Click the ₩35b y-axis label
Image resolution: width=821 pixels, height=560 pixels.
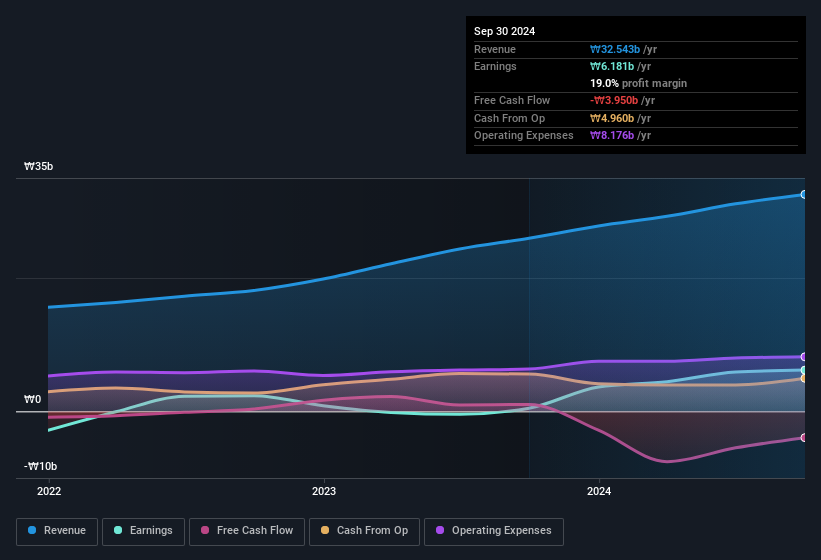38,166
